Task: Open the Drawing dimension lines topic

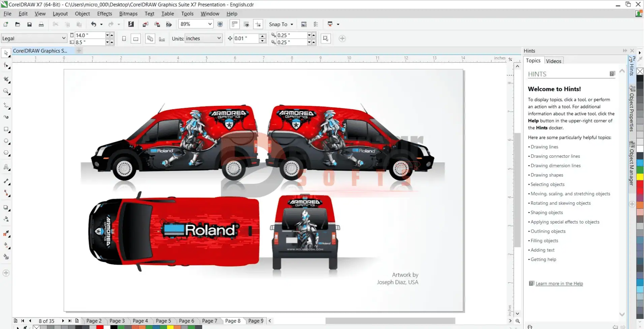Action: 555,166
